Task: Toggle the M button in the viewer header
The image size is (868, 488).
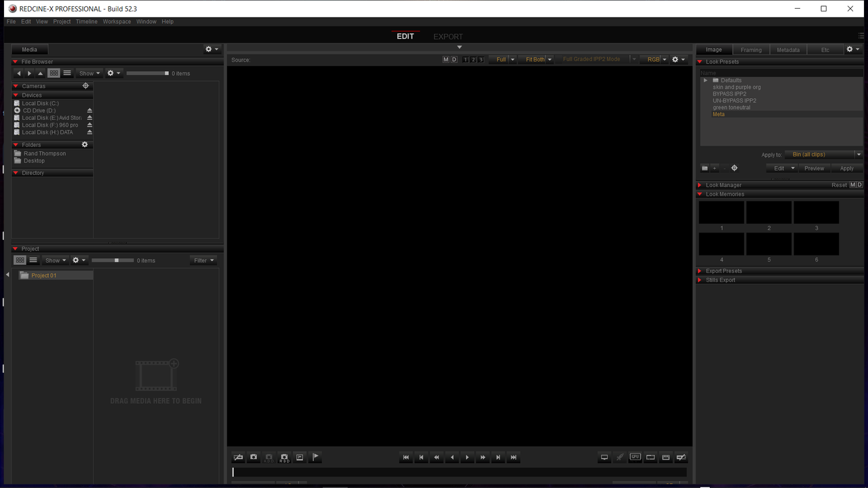Action: pyautogui.click(x=446, y=60)
